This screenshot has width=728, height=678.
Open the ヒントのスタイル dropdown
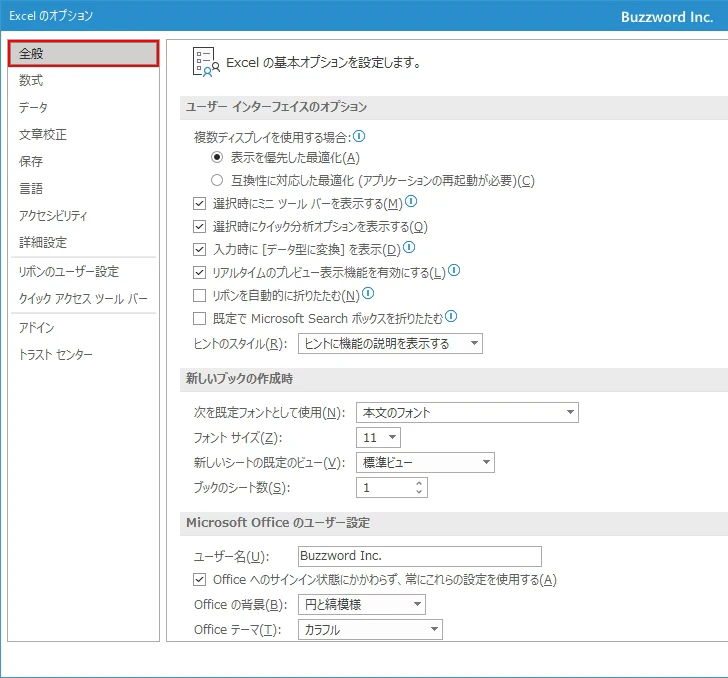point(390,344)
